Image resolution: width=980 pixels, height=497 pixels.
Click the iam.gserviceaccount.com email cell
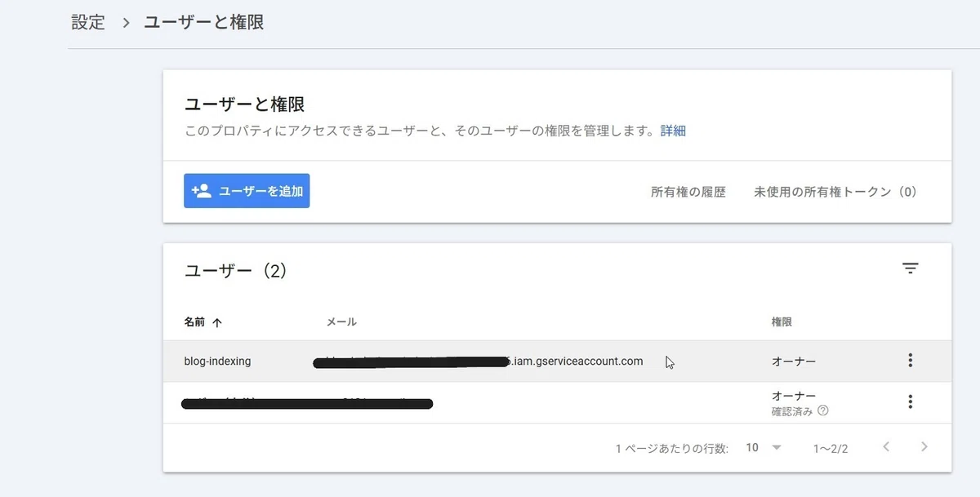click(x=478, y=361)
